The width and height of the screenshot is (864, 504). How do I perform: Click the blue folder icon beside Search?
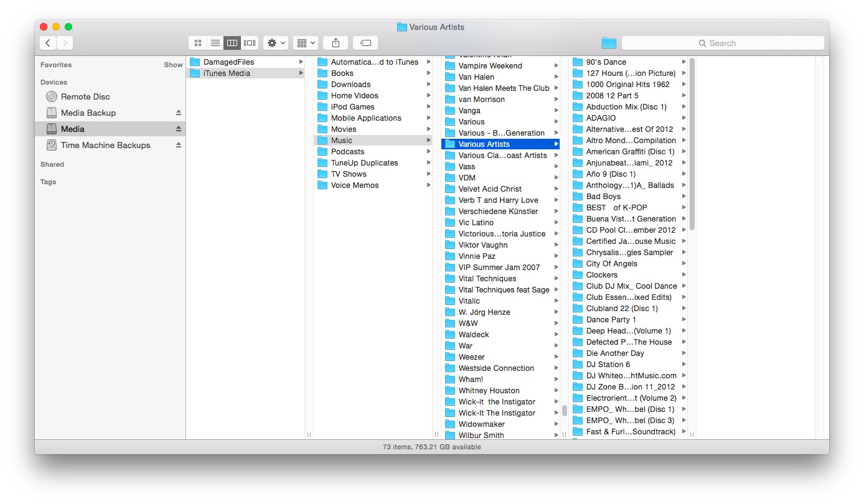609,43
